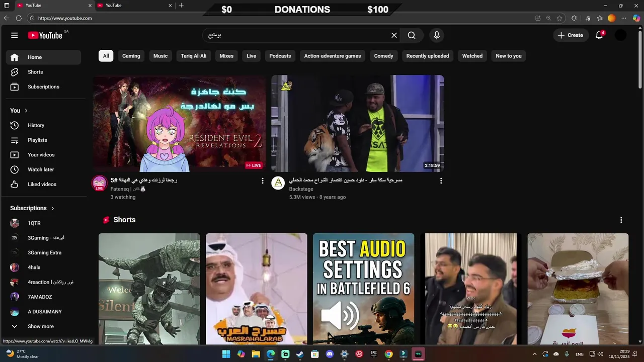Open the Create button
Viewport: 644px width, 362px height.
point(571,35)
